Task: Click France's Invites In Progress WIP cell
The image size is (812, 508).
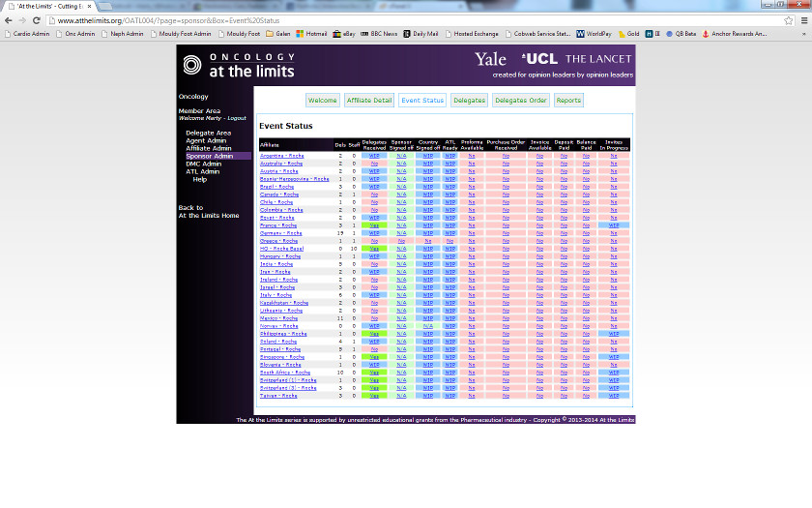Action: pyautogui.click(x=614, y=225)
